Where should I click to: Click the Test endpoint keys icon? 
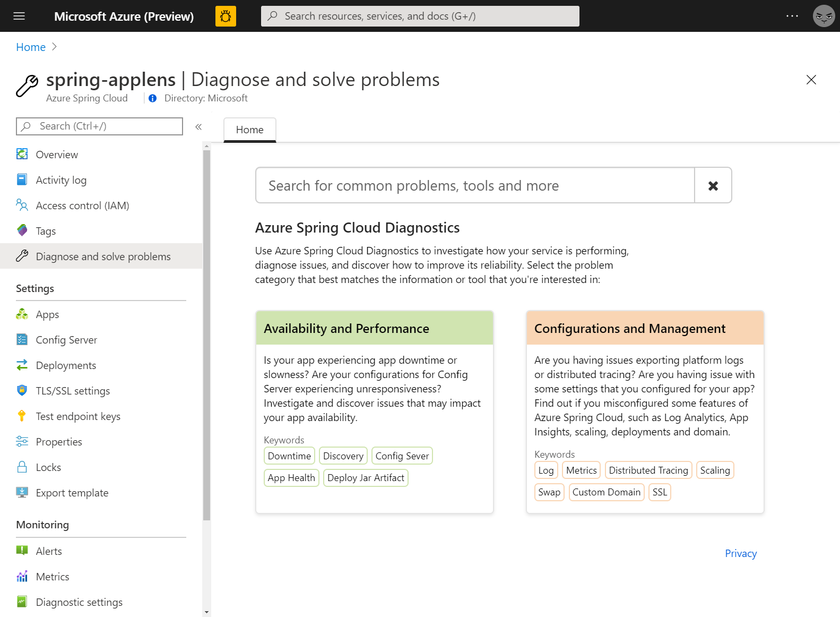coord(22,416)
